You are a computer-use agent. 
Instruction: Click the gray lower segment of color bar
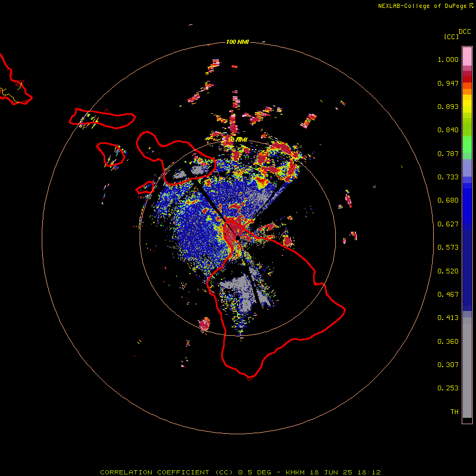467,368
